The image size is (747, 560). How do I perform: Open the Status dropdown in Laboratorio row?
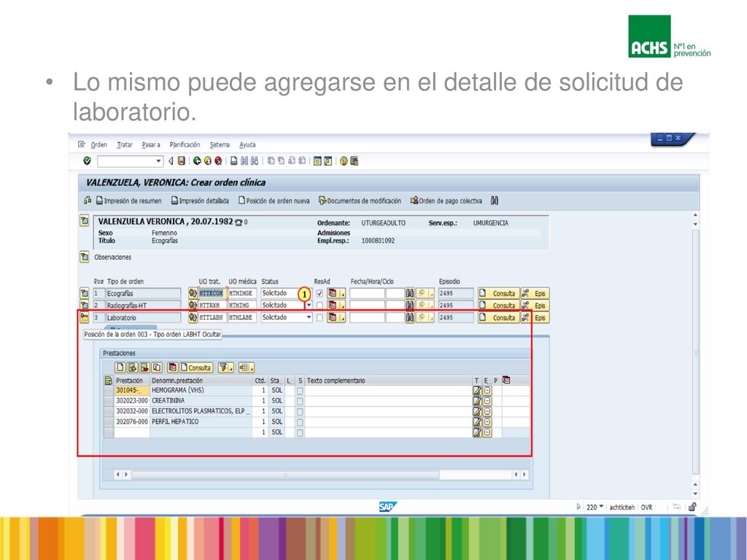click(309, 317)
